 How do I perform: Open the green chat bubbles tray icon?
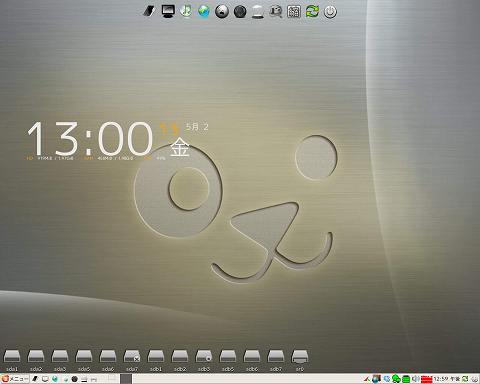pyautogui.click(x=396, y=379)
